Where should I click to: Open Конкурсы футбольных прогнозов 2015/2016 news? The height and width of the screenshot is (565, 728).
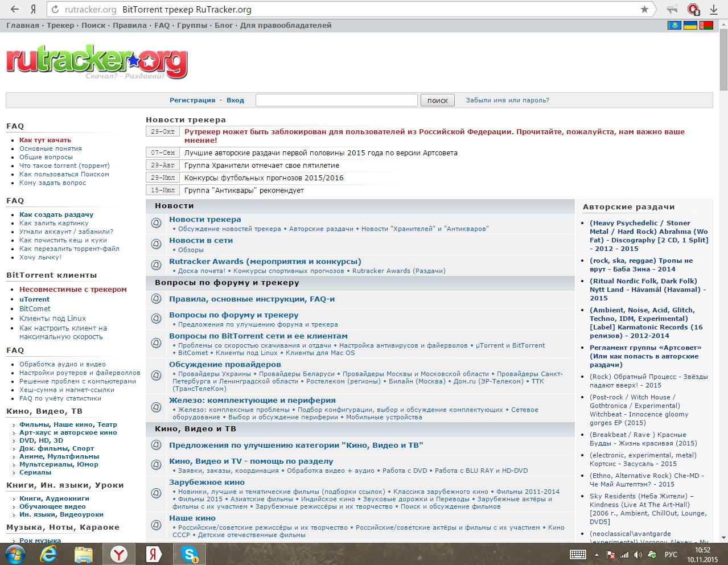(x=264, y=178)
